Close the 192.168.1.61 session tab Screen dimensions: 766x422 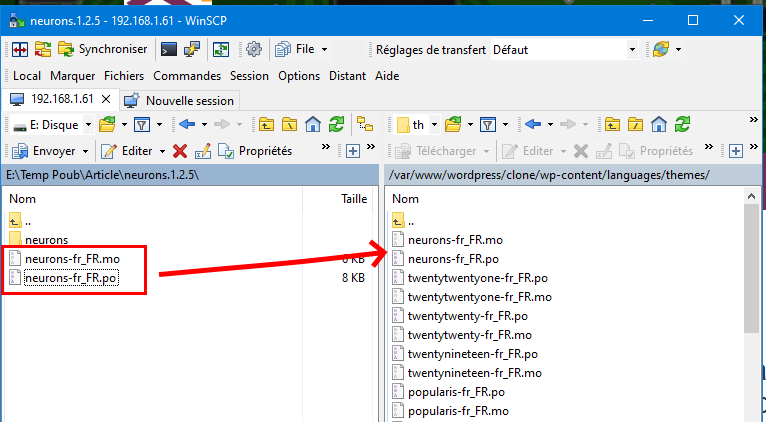106,100
